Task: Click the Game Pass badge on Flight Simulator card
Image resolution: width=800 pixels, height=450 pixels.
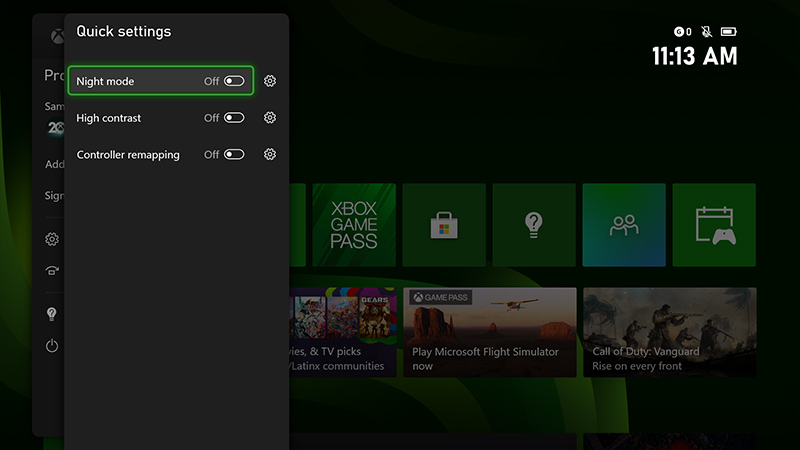Action: (441, 297)
